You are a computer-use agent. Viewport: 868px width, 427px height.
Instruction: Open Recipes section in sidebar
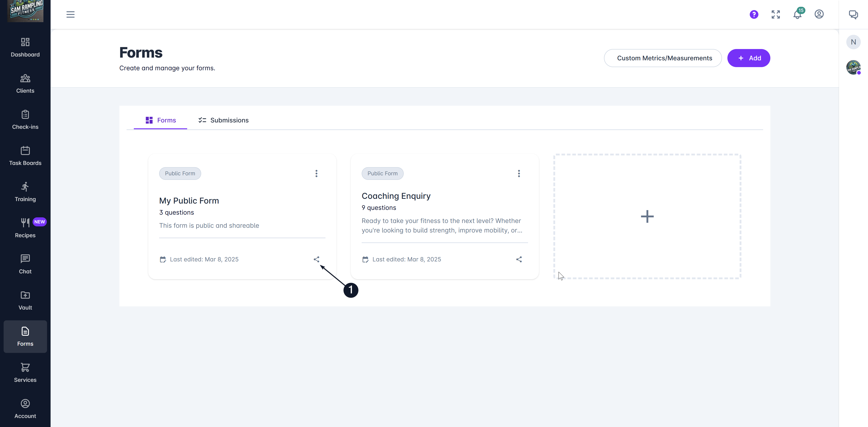[x=25, y=228]
